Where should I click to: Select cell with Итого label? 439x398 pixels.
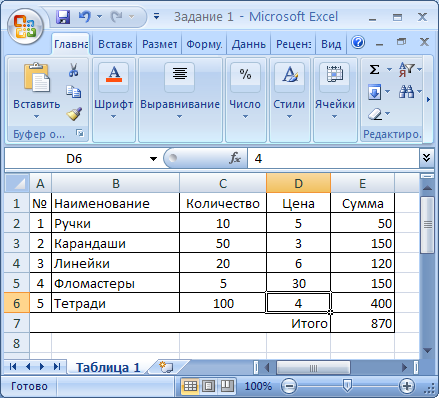pos(180,323)
